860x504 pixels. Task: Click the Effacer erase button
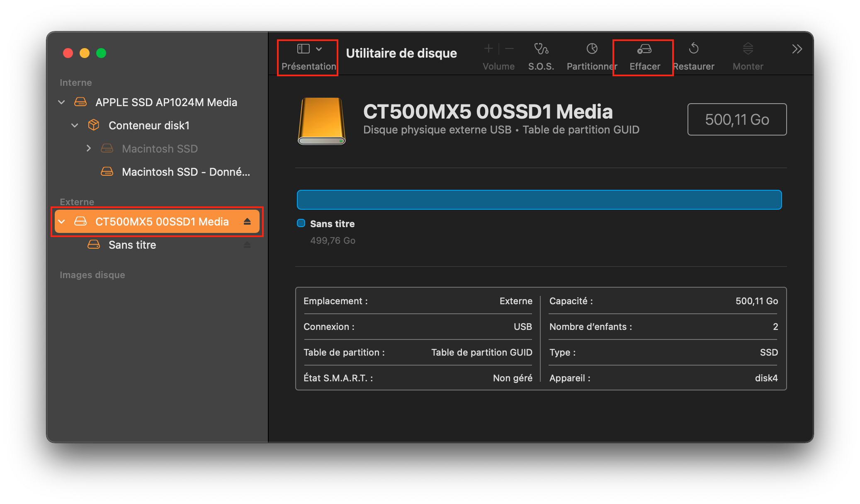coord(644,57)
